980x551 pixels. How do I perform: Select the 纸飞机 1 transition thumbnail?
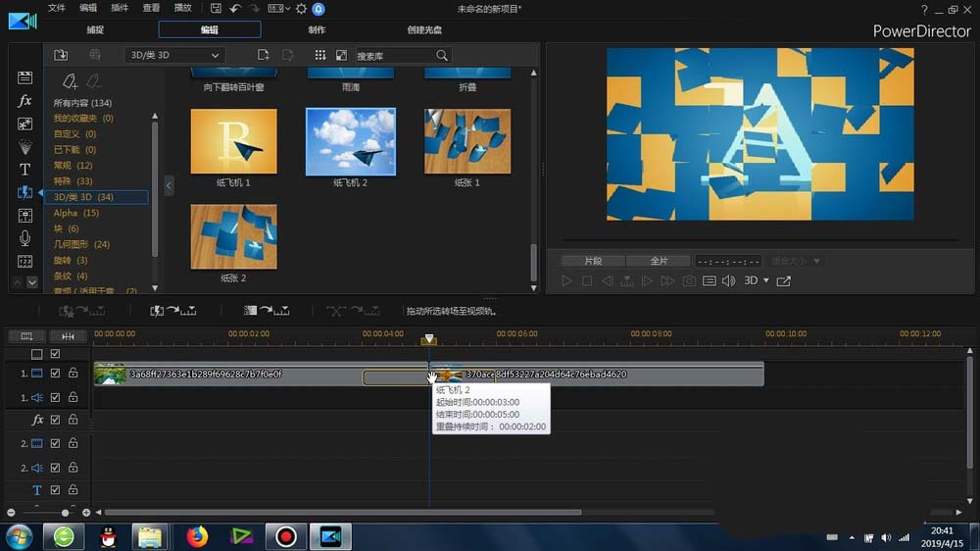234,141
